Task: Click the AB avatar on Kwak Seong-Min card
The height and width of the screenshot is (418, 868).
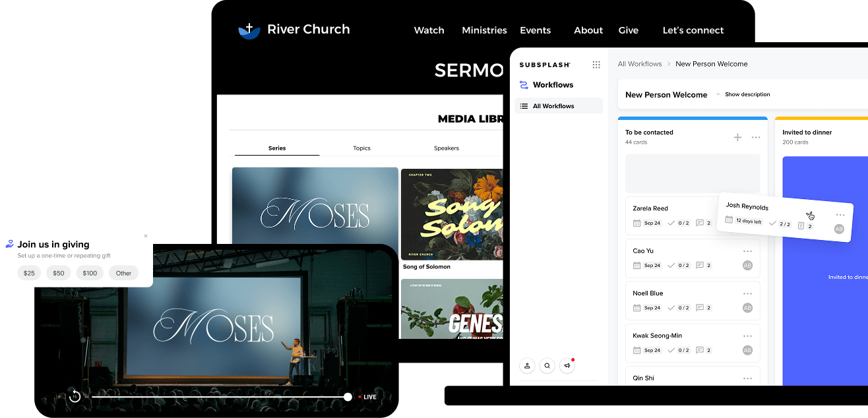Action: click(747, 350)
